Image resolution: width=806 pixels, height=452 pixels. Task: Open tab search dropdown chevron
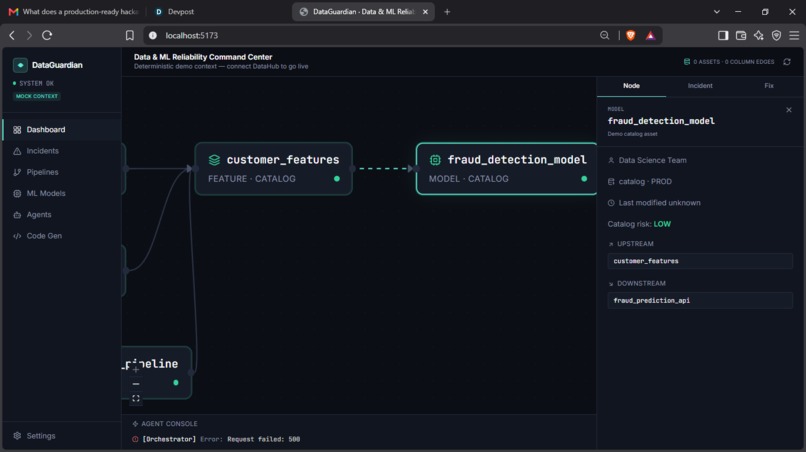717,11
